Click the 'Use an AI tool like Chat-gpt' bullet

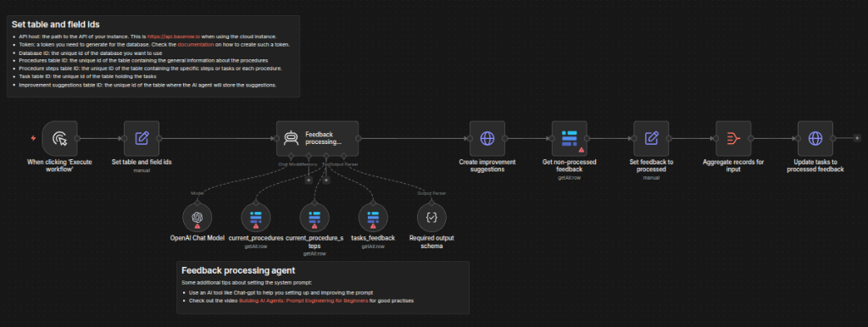pos(281,292)
